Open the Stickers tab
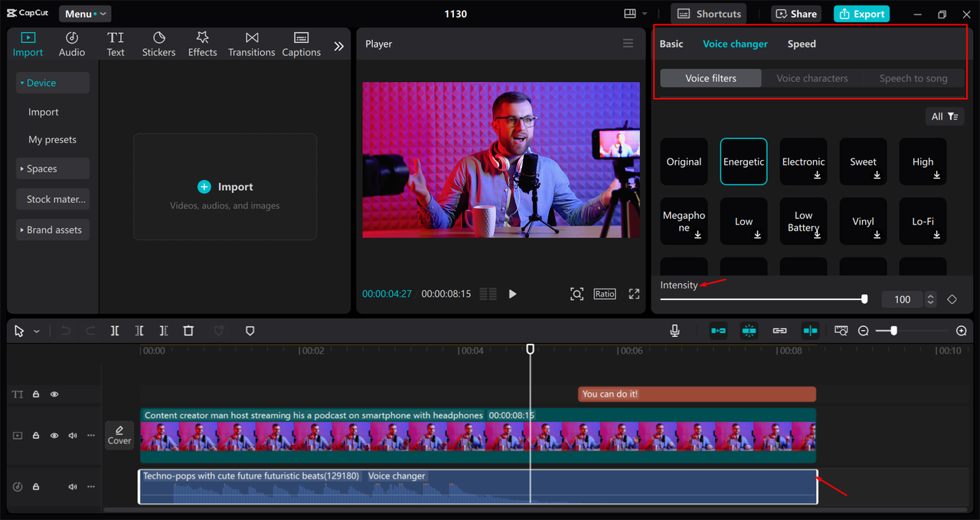This screenshot has width=980, height=520. [x=158, y=44]
